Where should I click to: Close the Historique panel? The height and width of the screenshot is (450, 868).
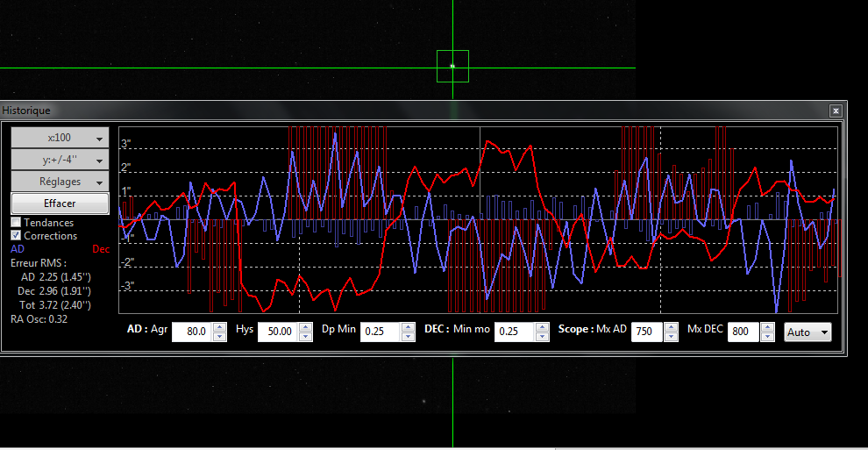click(x=836, y=111)
